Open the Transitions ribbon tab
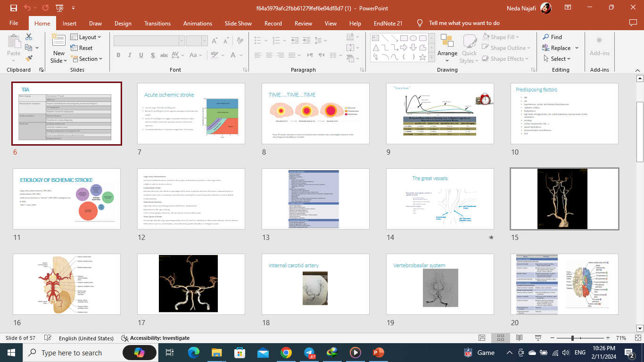This screenshot has width=644, height=362. 157,23
